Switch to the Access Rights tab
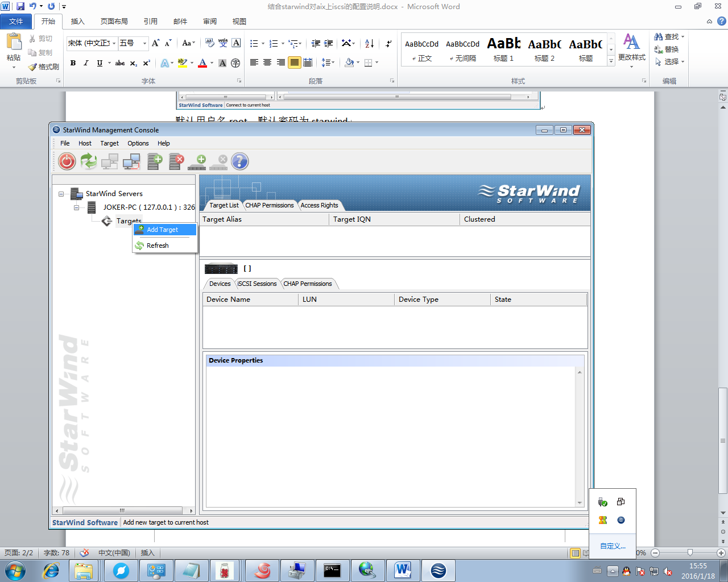 (319, 205)
